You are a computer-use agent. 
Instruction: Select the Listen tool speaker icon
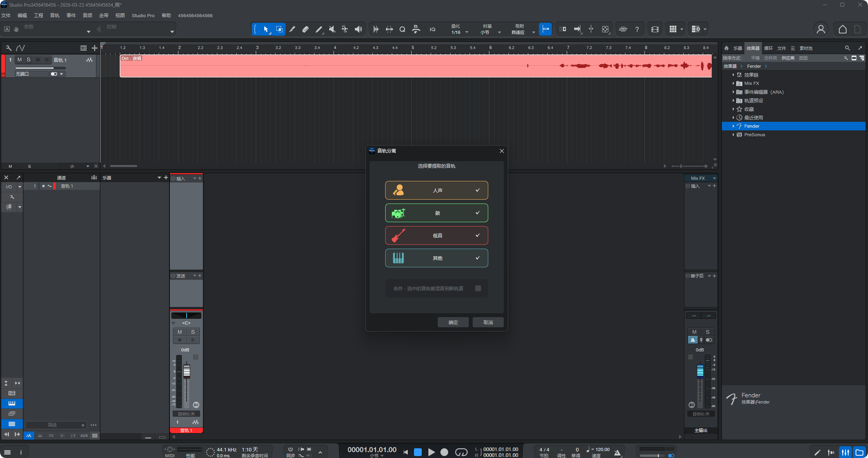(358, 29)
